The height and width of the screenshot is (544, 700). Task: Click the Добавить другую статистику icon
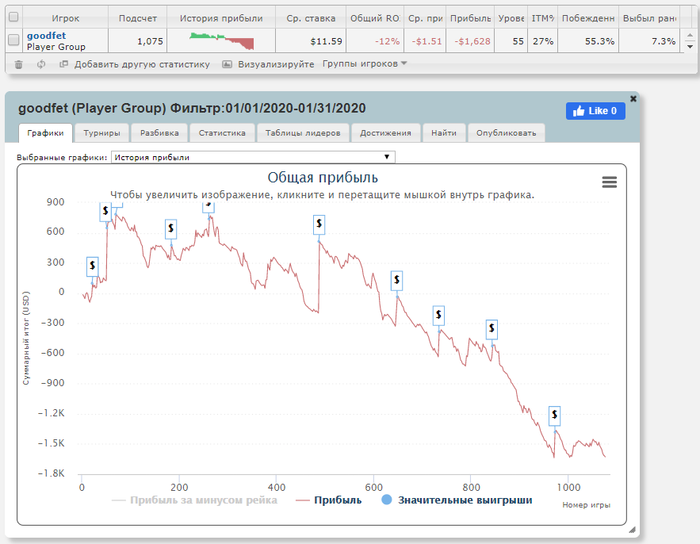(64, 64)
